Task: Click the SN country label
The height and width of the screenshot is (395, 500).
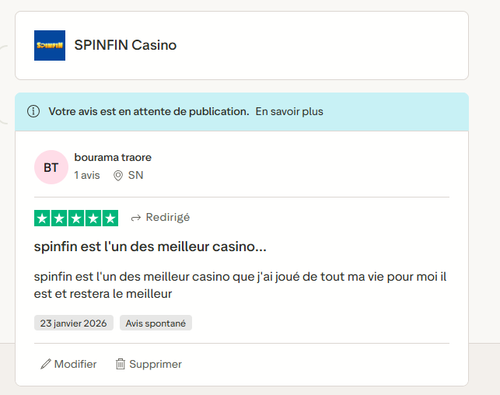Action: pyautogui.click(x=136, y=175)
